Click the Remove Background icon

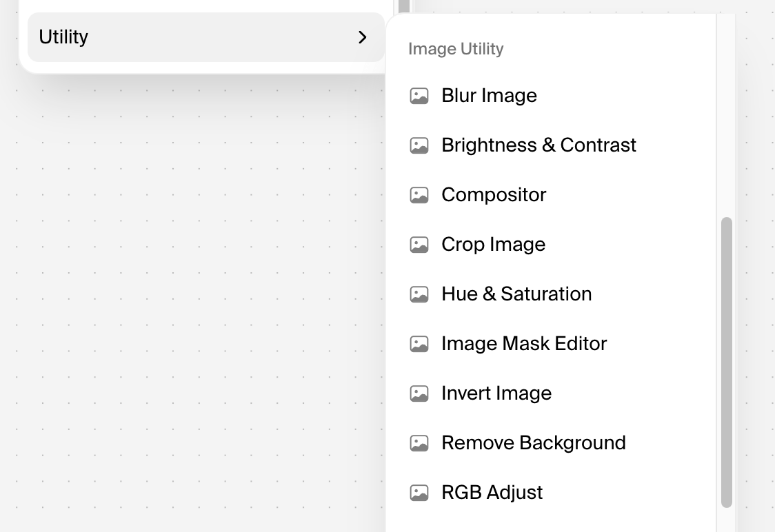[x=419, y=443]
